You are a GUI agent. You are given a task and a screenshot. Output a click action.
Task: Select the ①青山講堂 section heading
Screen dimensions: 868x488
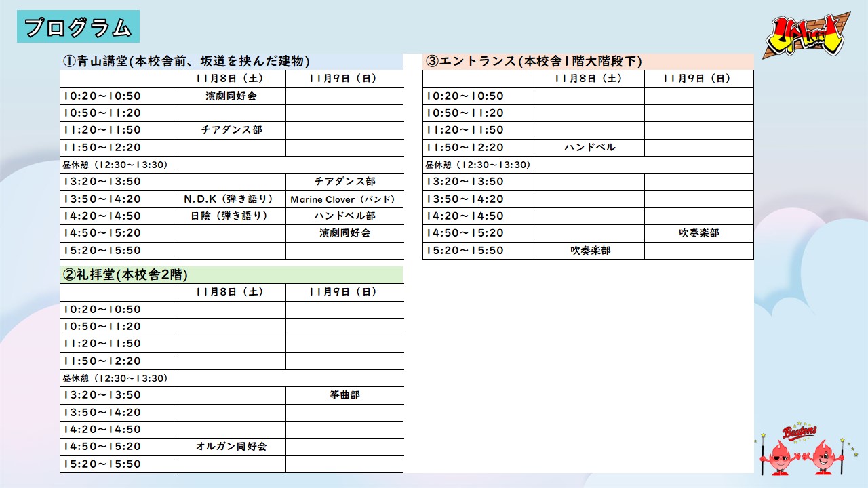pos(186,62)
